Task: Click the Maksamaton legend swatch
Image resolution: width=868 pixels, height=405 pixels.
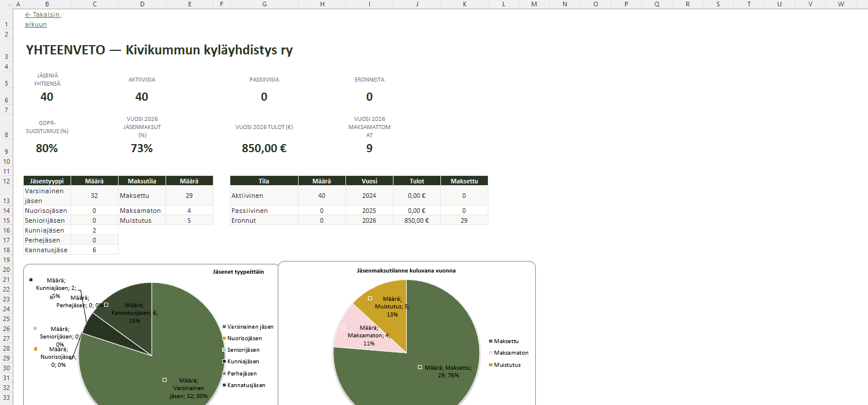Action: pos(491,353)
